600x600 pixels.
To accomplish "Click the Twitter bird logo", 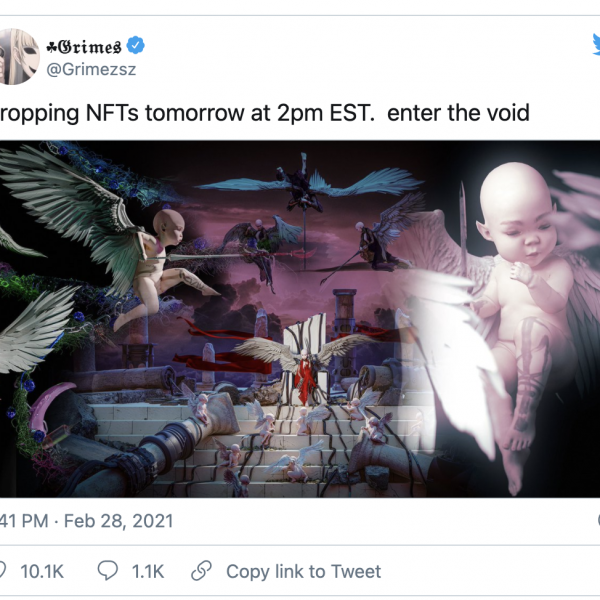I will [x=596, y=44].
